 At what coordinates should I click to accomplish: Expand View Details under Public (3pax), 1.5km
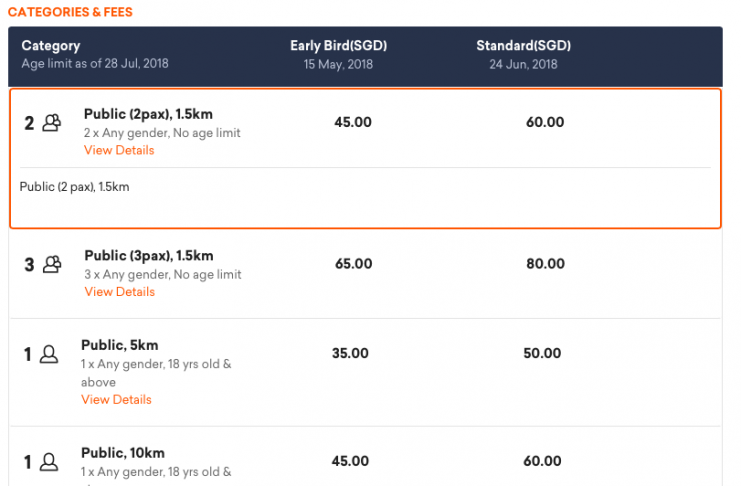tap(120, 292)
